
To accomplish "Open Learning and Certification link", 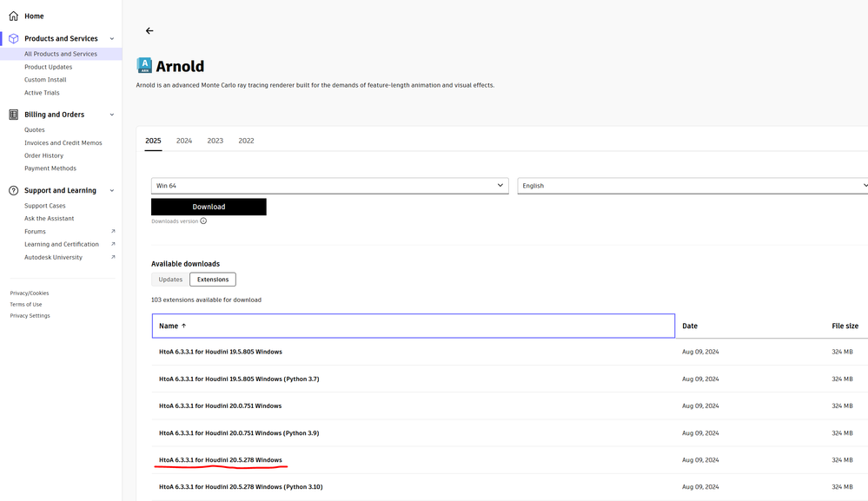I will tap(62, 244).
